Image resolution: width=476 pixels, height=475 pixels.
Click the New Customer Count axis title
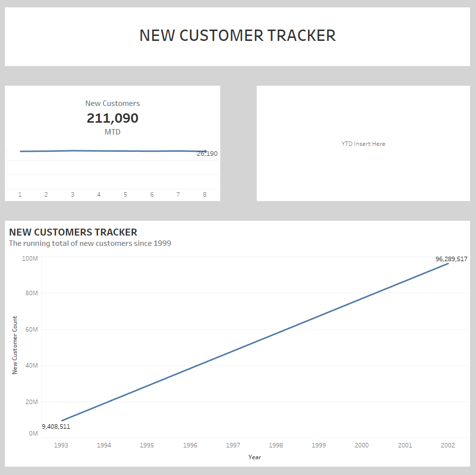[x=15, y=345]
